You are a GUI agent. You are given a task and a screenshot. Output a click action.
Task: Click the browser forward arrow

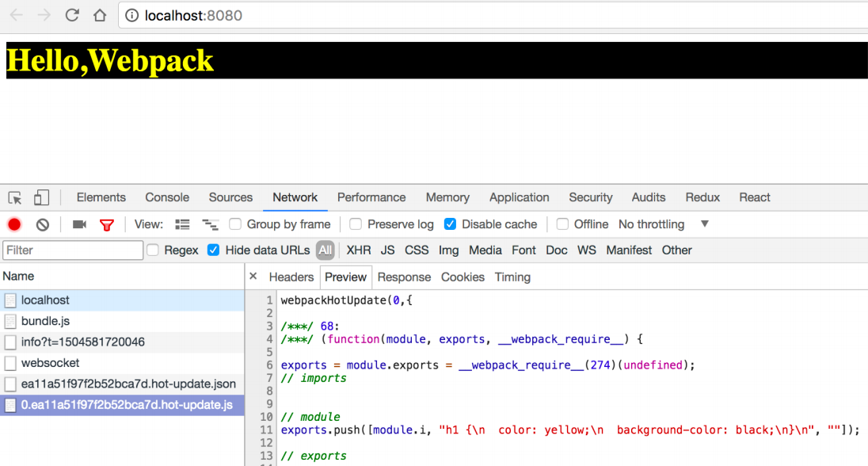[x=44, y=15]
